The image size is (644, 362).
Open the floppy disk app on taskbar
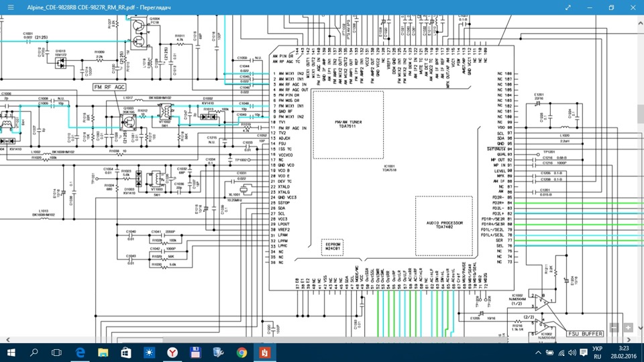click(195, 353)
